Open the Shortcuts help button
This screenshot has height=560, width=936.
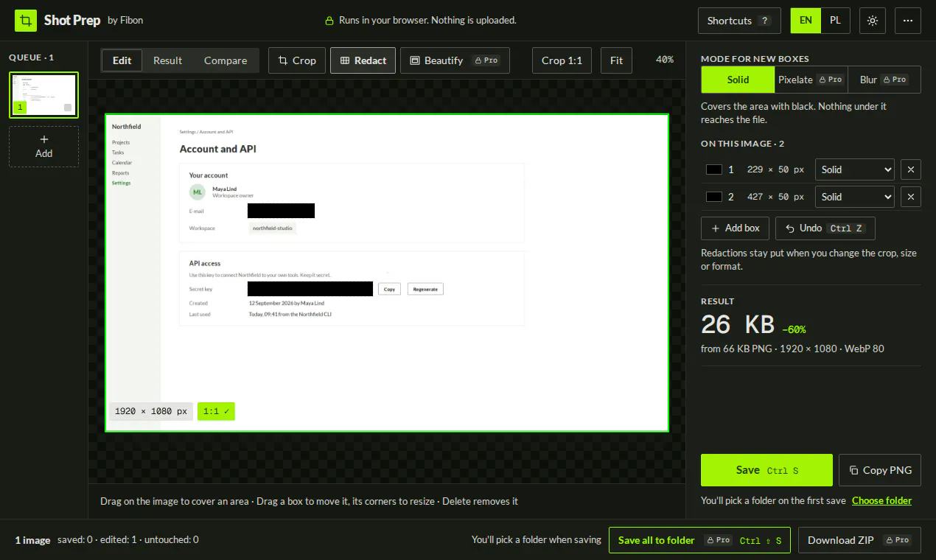point(739,21)
